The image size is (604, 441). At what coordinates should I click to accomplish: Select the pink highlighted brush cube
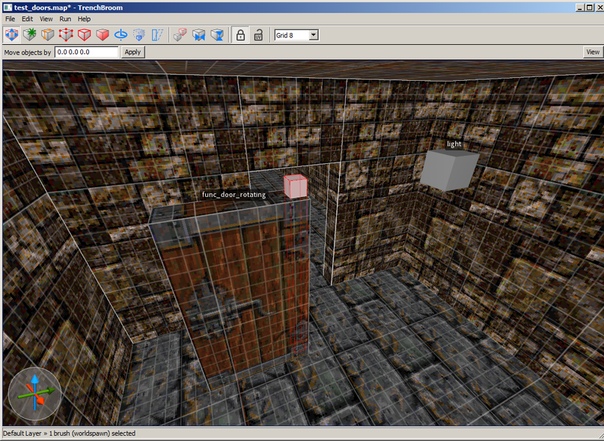(x=295, y=186)
